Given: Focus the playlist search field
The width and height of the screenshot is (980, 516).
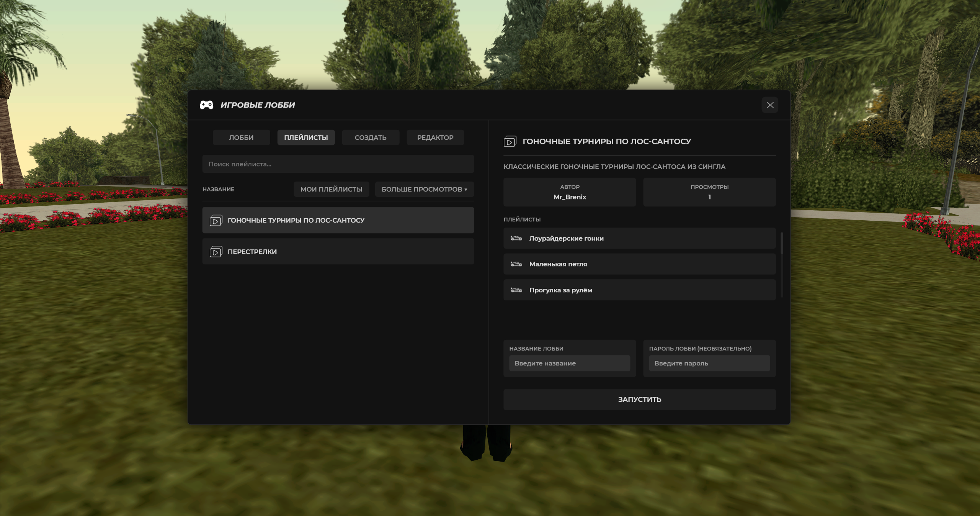Looking at the screenshot, I should pos(338,164).
